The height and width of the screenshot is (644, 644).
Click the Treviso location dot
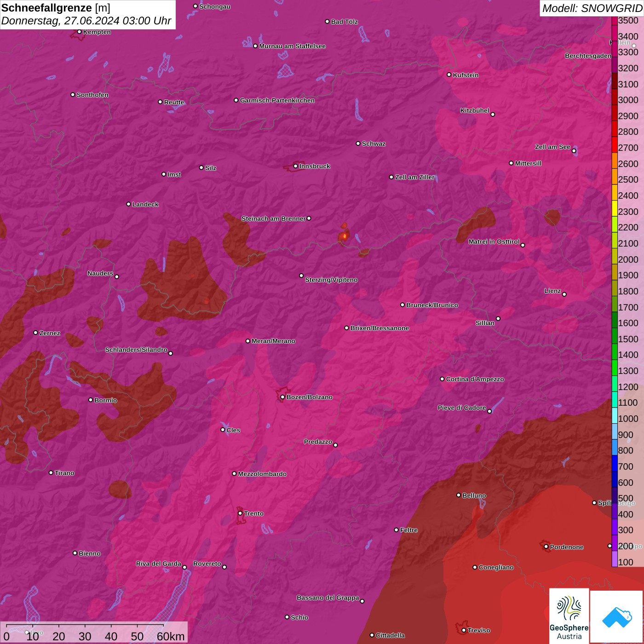click(464, 630)
